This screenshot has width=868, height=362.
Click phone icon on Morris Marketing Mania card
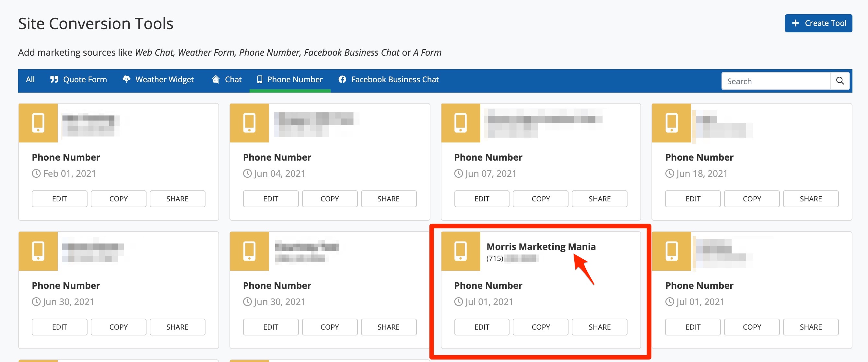[460, 251]
